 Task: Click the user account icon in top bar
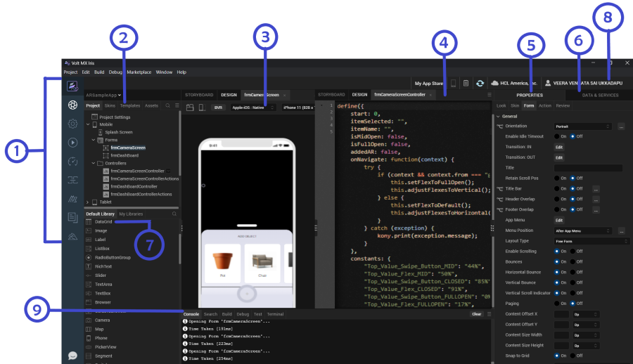pyautogui.click(x=548, y=83)
